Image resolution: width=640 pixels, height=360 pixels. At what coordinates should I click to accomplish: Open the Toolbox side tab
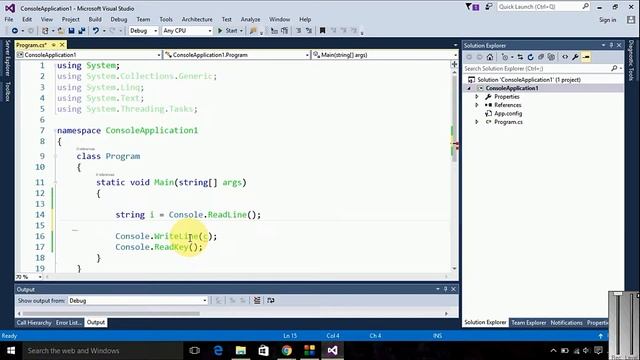[7, 91]
